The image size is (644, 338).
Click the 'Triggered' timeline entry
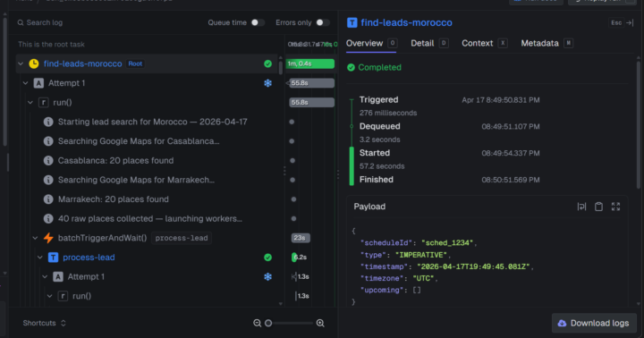[x=378, y=100]
